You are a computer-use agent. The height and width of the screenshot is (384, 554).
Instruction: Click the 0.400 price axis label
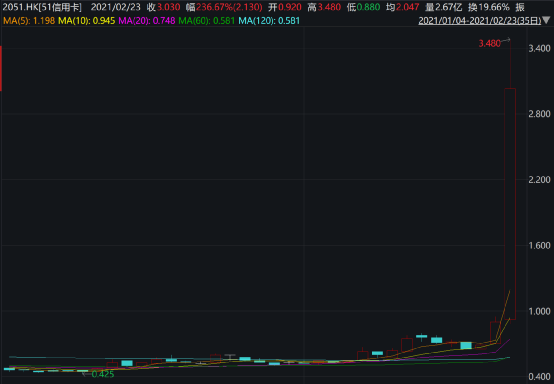[x=539, y=377]
